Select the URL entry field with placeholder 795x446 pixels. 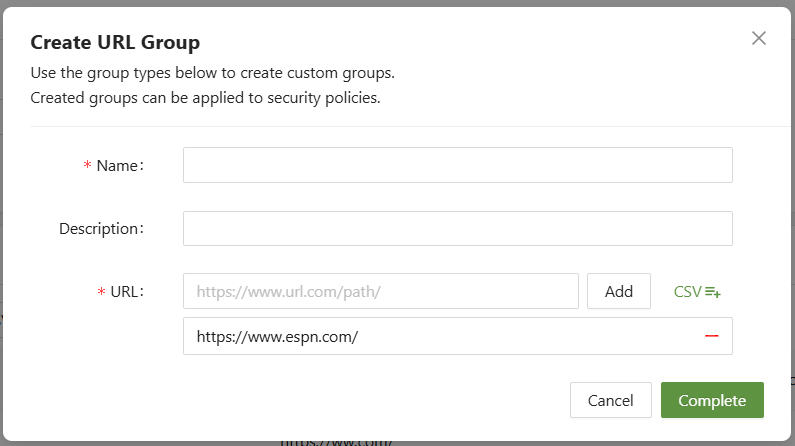(380, 292)
